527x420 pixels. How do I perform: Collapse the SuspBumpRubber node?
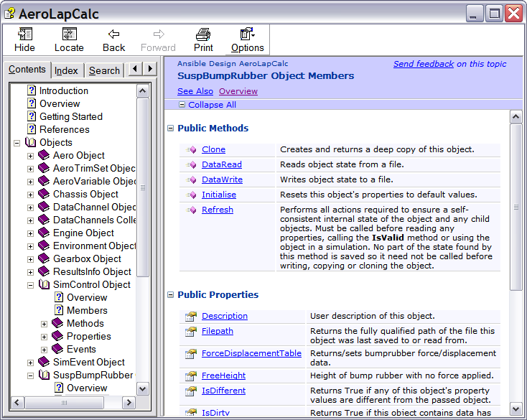tap(31, 375)
